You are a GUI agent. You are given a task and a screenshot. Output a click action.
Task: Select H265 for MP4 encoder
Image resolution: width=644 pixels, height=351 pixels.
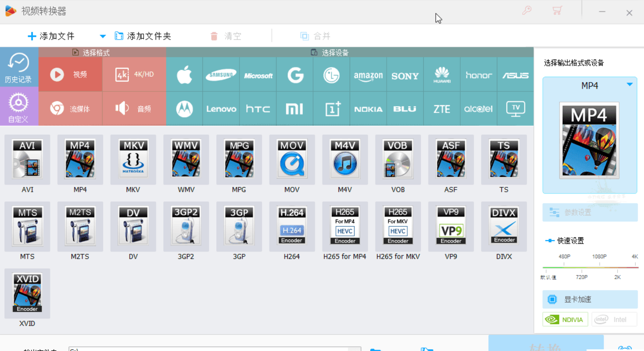345,226
